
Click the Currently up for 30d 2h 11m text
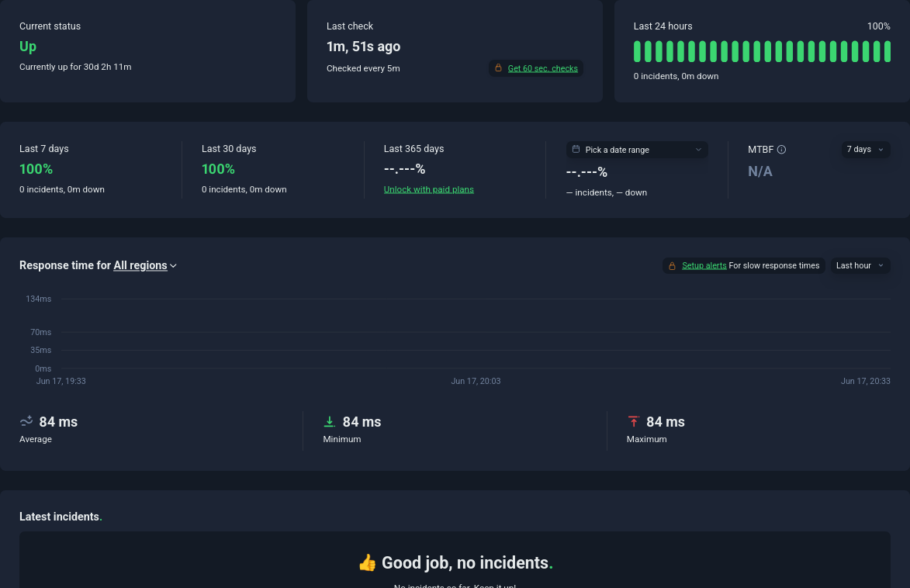tap(75, 67)
